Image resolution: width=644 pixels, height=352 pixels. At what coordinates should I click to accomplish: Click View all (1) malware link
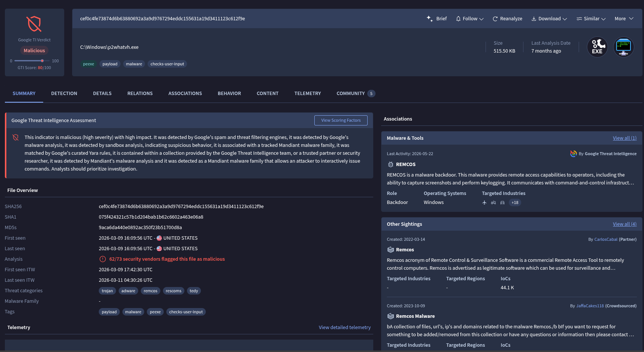point(624,138)
